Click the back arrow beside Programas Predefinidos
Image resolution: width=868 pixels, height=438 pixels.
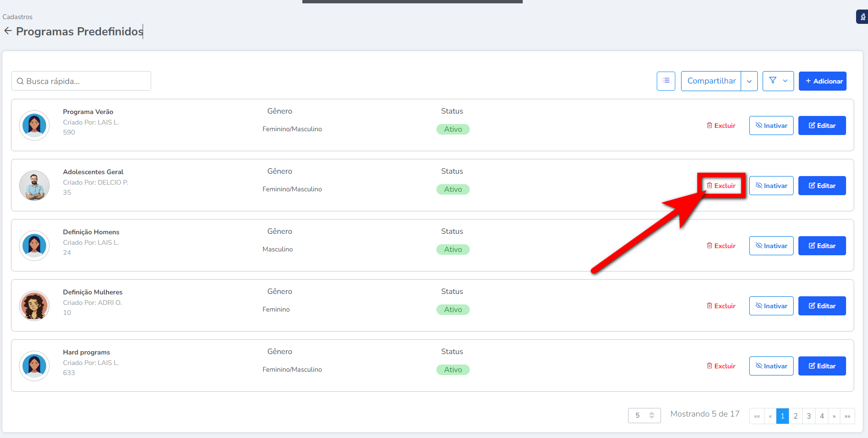pyautogui.click(x=8, y=31)
